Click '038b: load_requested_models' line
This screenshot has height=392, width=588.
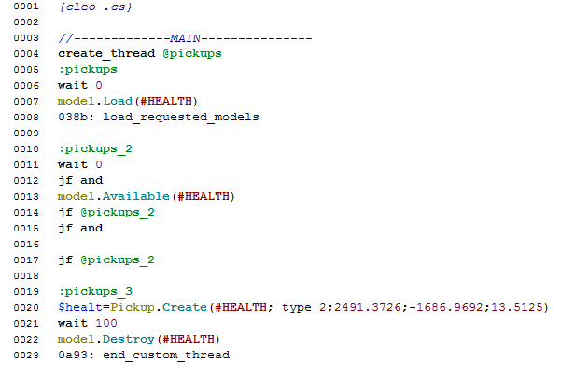[159, 118]
